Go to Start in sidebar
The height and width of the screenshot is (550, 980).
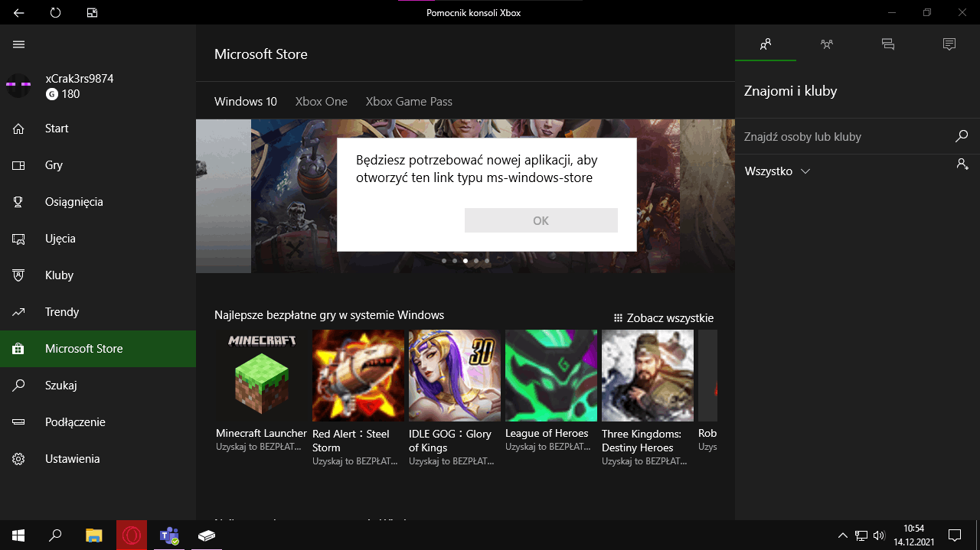click(x=98, y=129)
